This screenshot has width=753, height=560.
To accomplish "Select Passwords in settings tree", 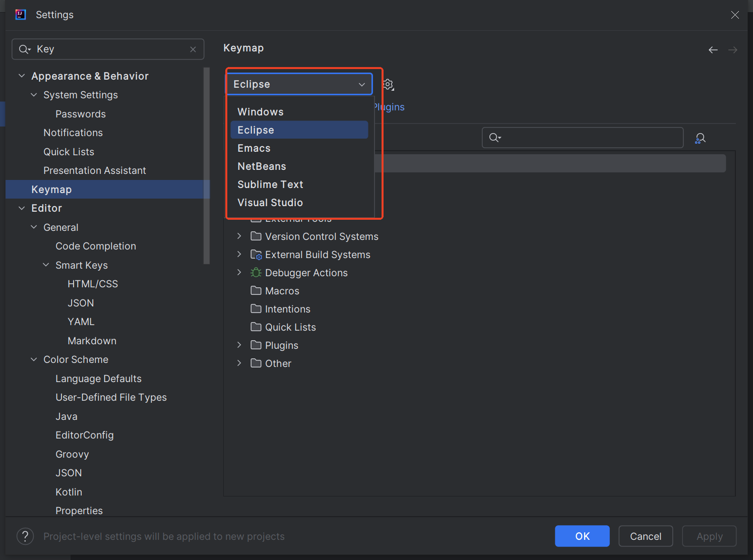I will tap(81, 114).
